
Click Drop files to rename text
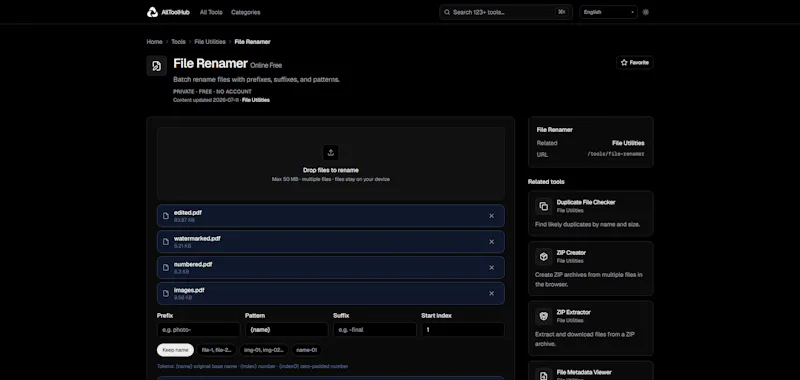click(x=331, y=170)
